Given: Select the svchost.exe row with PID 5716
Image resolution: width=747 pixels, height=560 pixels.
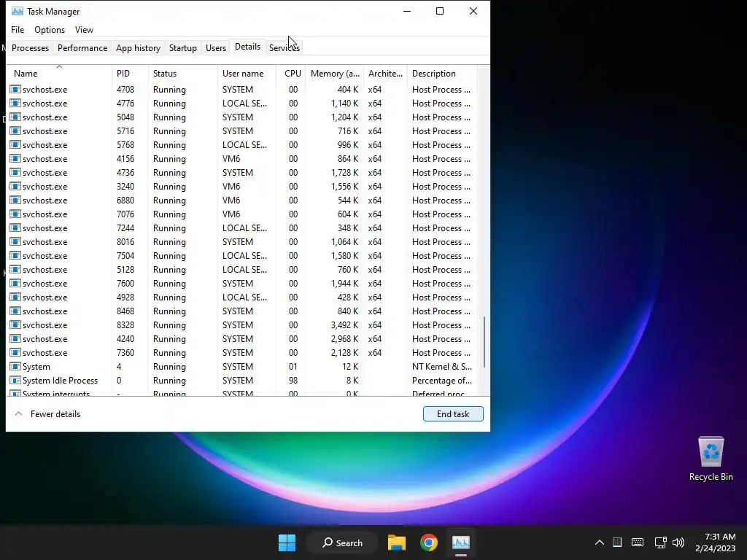Looking at the screenshot, I should pyautogui.click(x=242, y=131).
